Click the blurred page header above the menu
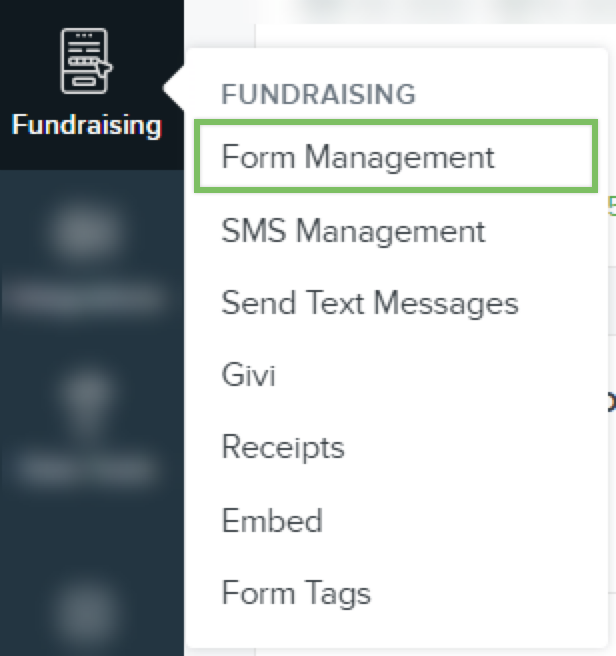The image size is (616, 656). tap(440, 10)
